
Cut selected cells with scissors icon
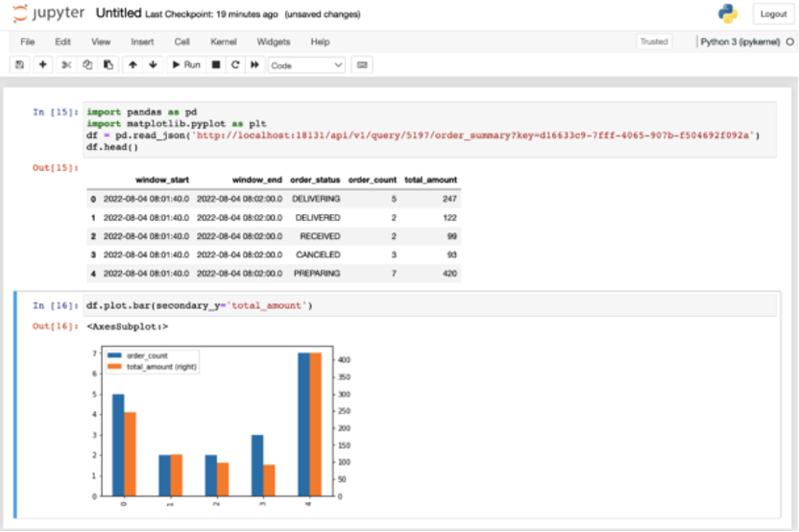tap(66, 64)
